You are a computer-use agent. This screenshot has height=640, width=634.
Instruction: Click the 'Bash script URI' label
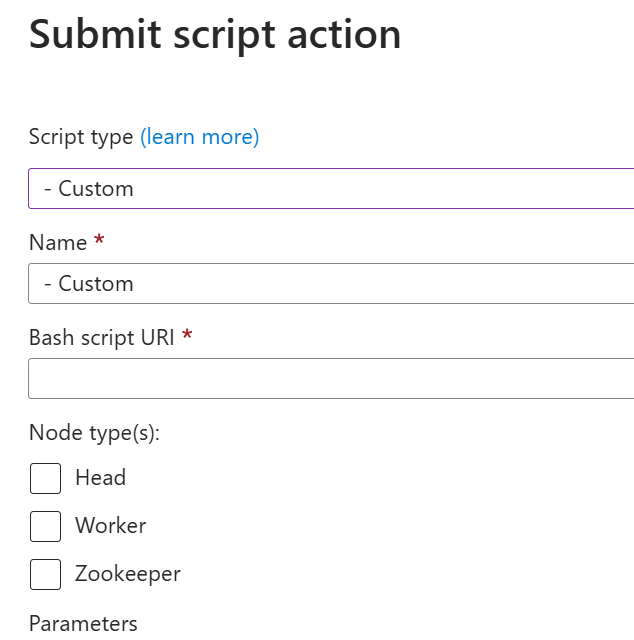101,337
